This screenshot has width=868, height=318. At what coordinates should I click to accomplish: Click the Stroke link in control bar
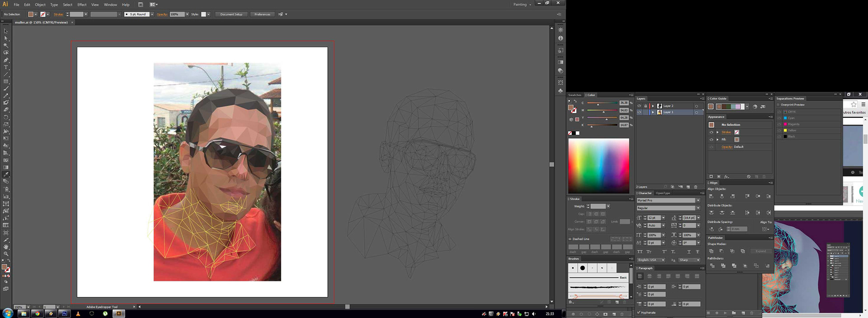coord(58,14)
